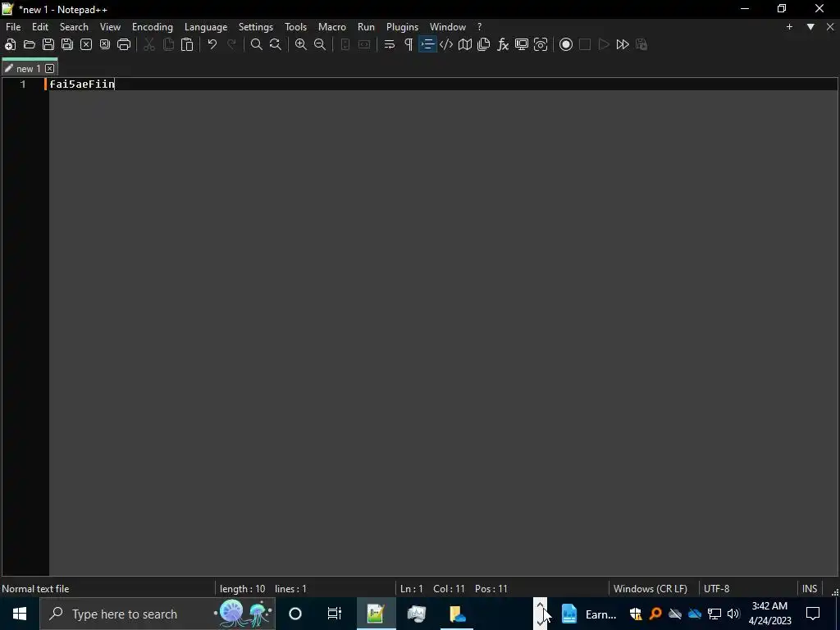Click the Cortana circle on the taskbar

tap(295, 614)
